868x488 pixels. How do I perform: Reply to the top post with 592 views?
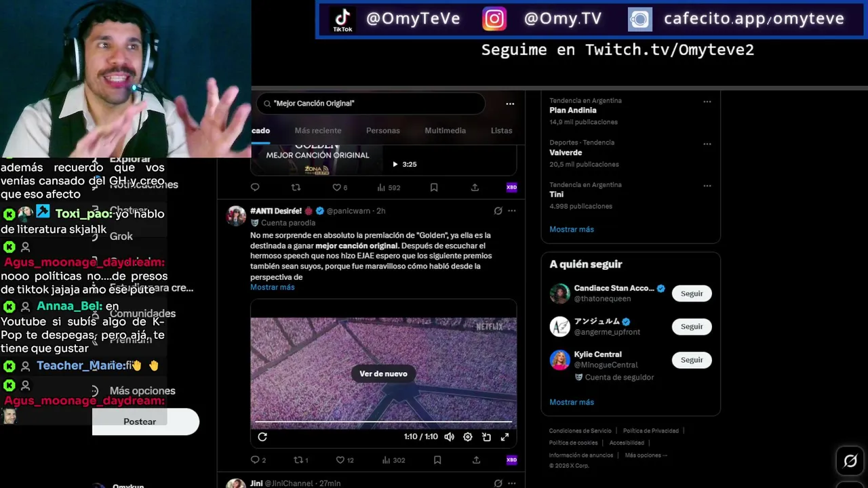255,187
